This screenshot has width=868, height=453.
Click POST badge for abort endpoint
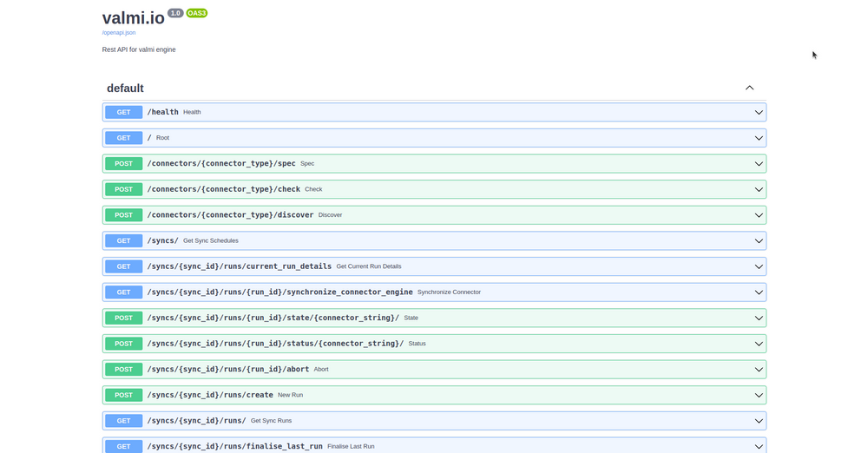coord(123,370)
